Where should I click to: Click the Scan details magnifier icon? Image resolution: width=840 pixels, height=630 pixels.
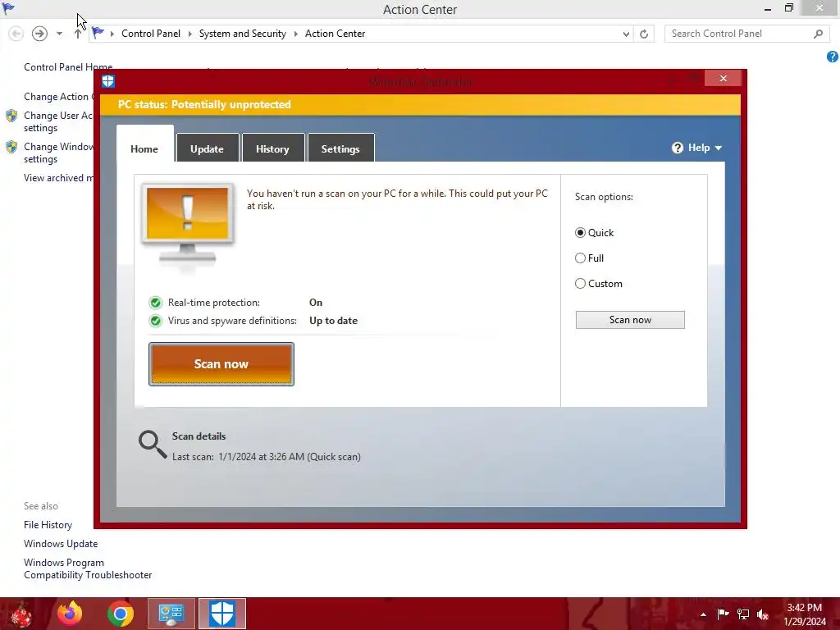[153, 445]
